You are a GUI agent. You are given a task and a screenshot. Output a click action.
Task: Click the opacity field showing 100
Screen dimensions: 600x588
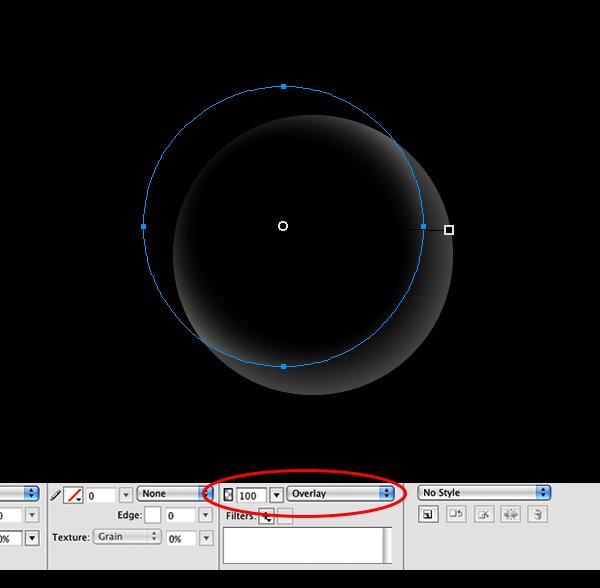click(251, 495)
